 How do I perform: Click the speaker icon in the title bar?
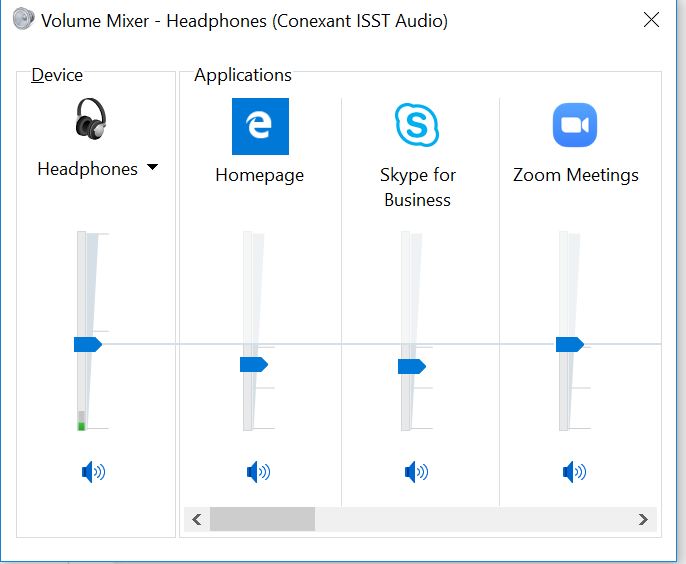(23, 19)
